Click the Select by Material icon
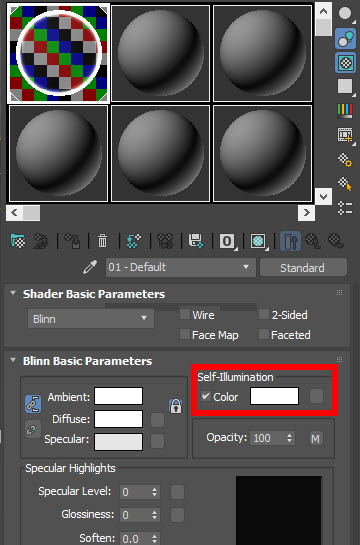The height and width of the screenshot is (545, 360). (345, 184)
